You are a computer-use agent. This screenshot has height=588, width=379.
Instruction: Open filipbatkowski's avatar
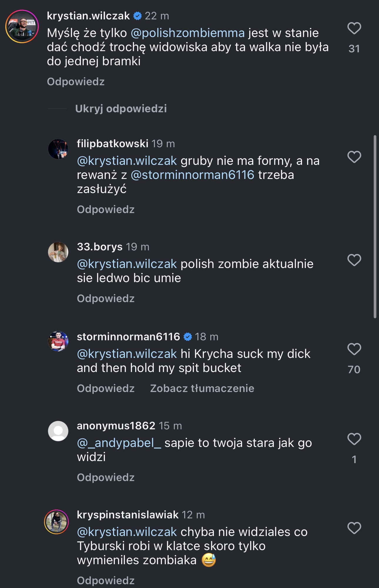click(x=58, y=149)
